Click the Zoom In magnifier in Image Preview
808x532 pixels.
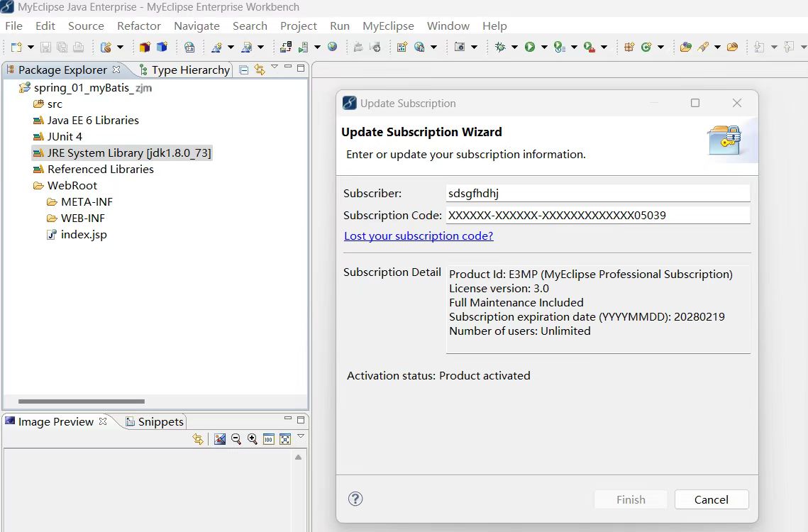253,438
